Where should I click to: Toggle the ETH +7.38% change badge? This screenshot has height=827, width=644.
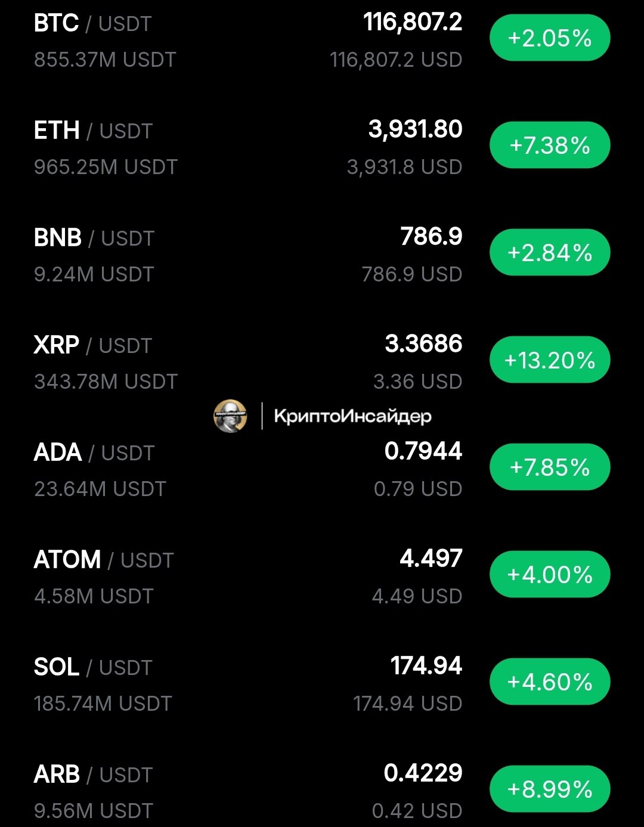pos(550,145)
